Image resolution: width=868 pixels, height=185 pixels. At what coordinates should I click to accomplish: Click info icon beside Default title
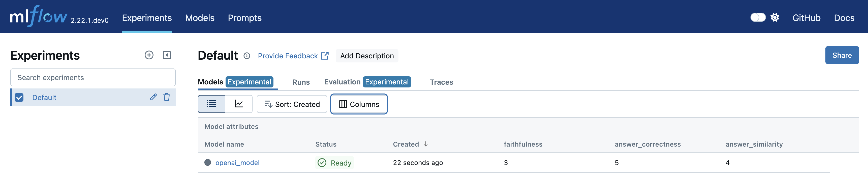click(247, 56)
